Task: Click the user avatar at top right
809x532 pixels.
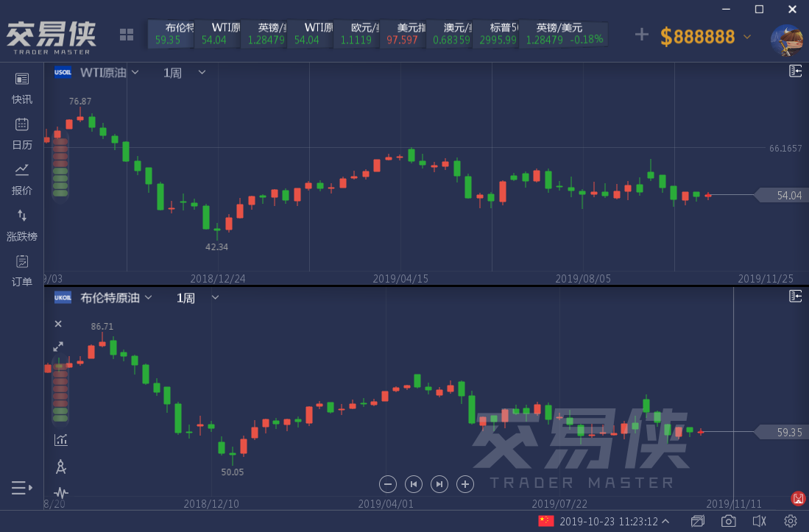Action: click(786, 39)
